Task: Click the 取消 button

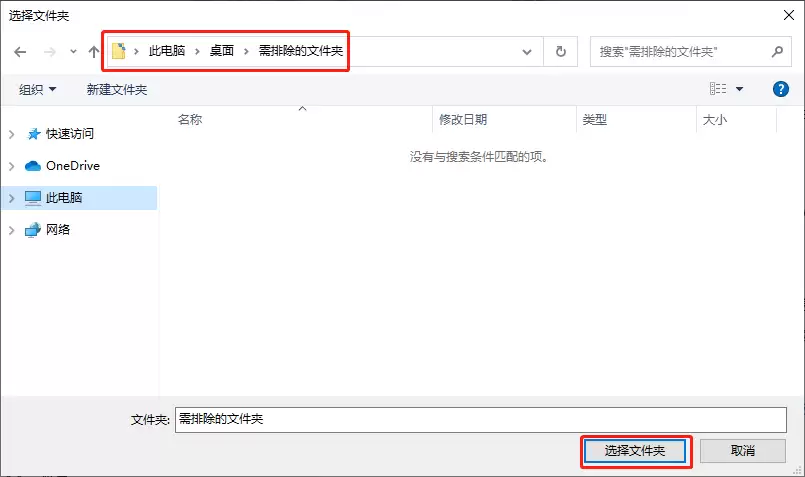Action: (x=743, y=451)
